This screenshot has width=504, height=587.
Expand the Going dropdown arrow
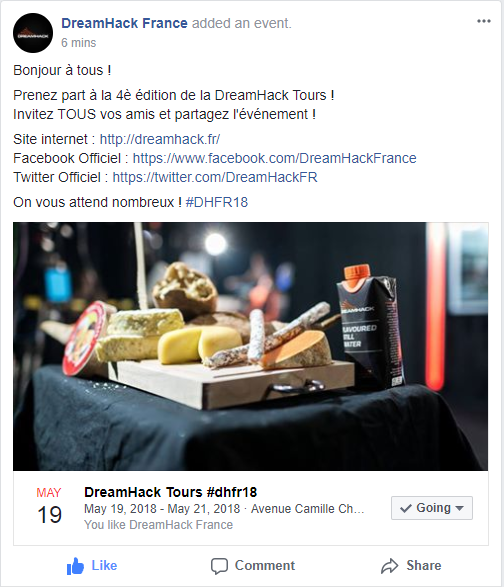point(459,508)
